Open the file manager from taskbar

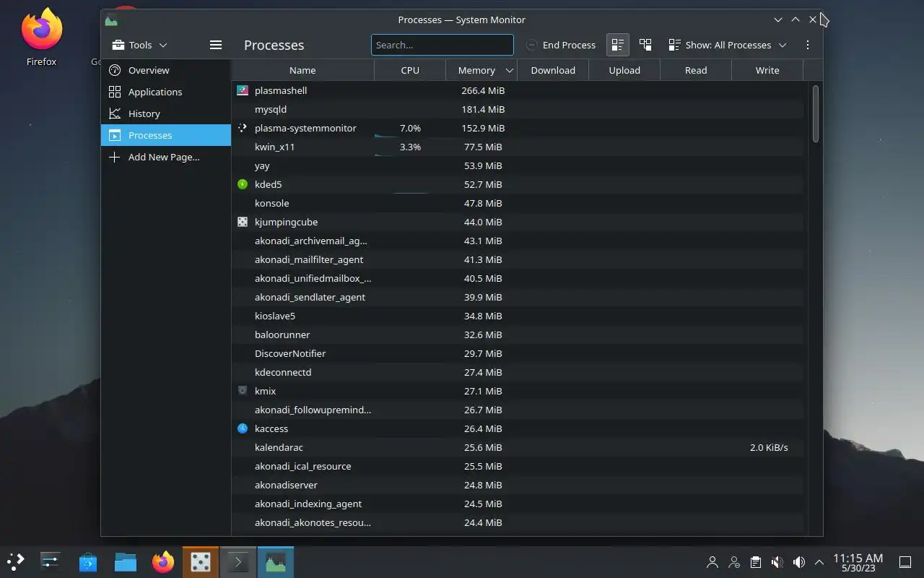[x=126, y=561]
